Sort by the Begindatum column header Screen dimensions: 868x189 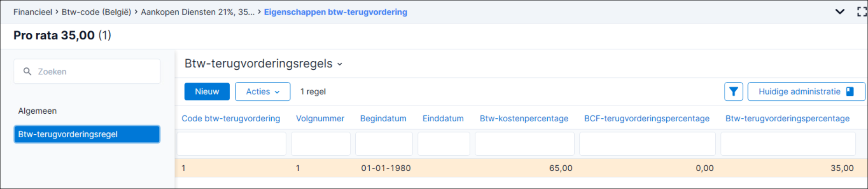pos(383,119)
